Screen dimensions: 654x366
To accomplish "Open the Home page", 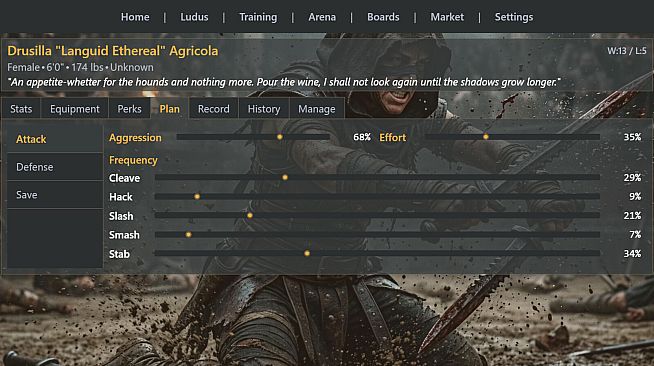I will click(x=135, y=17).
